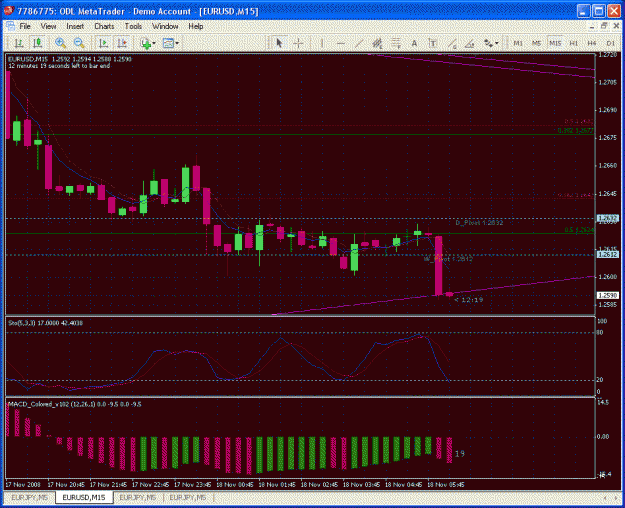Open the chart templates button
This screenshot has height=508, width=625.
pyautogui.click(x=169, y=43)
